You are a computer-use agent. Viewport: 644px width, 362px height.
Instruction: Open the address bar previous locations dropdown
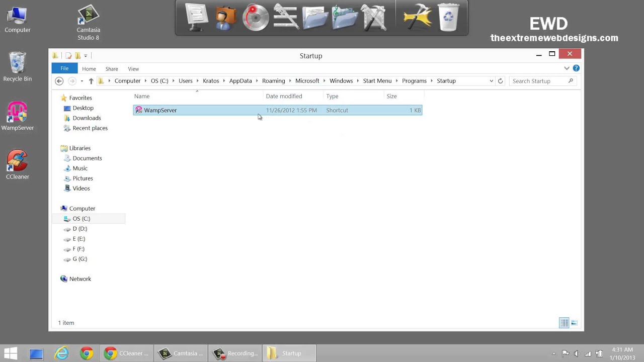[492, 81]
